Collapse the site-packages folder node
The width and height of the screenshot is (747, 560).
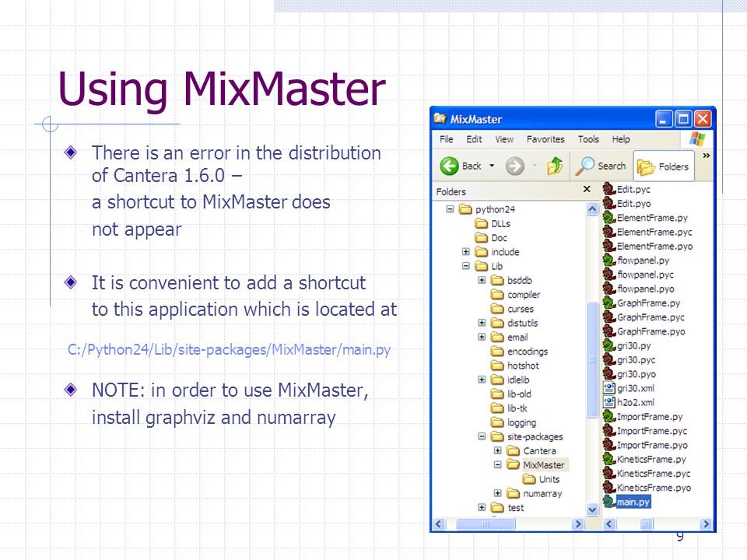click(x=482, y=436)
